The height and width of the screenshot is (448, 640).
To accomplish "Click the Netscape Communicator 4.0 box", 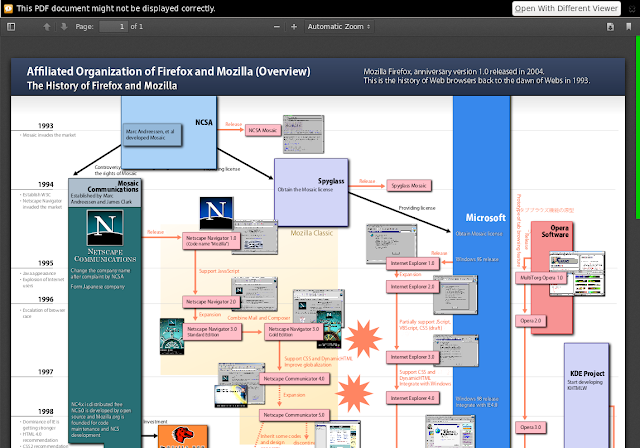I will [x=294, y=379].
